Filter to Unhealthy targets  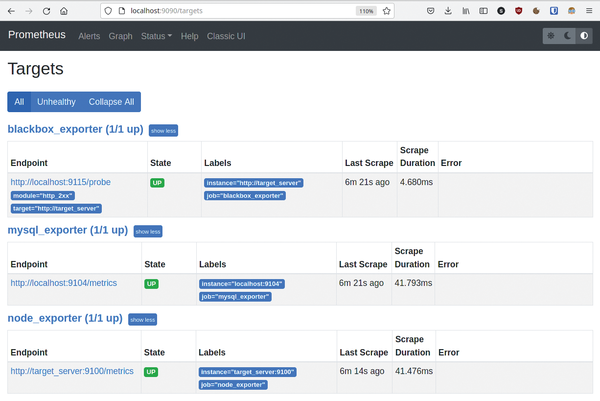coord(56,102)
